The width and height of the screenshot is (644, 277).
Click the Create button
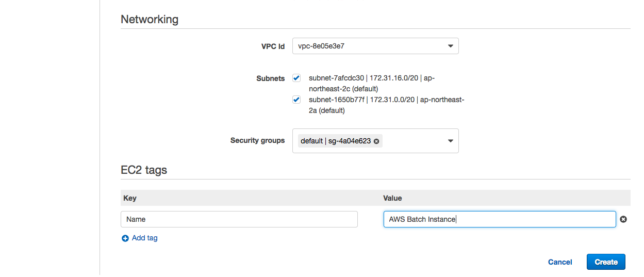click(x=606, y=262)
